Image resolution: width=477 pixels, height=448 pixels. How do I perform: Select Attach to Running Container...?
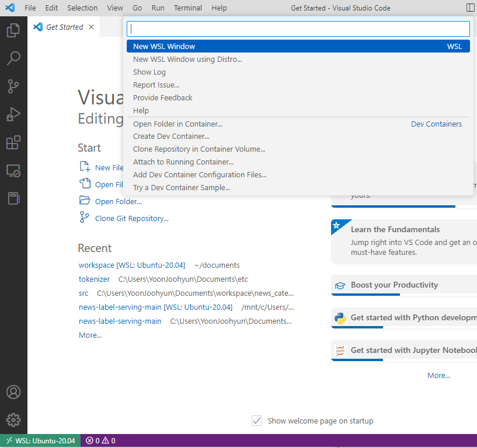tap(298, 162)
